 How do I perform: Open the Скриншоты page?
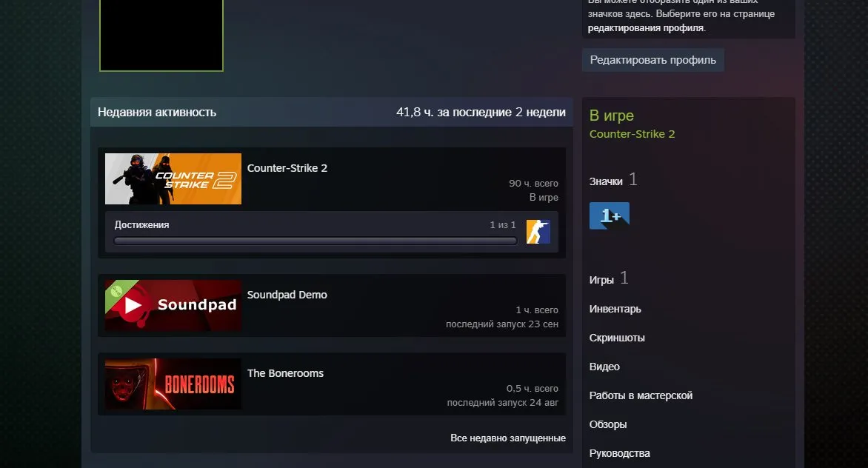point(617,338)
